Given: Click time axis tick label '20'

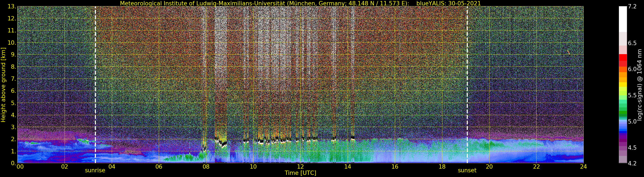Looking at the screenshot, I should [489, 166].
